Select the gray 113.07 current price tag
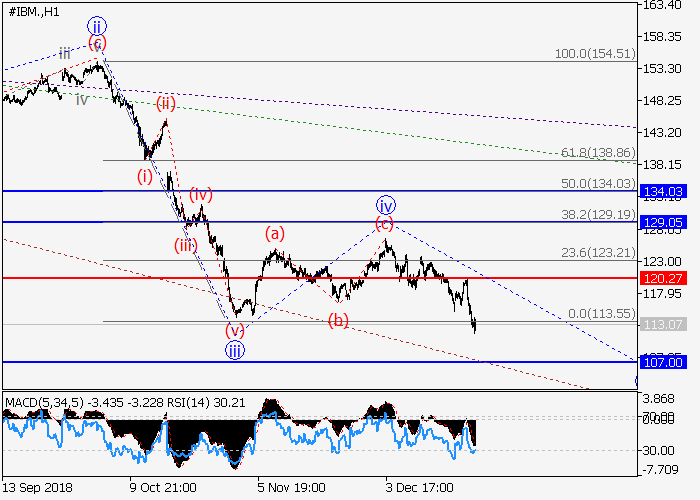 [x=663, y=324]
